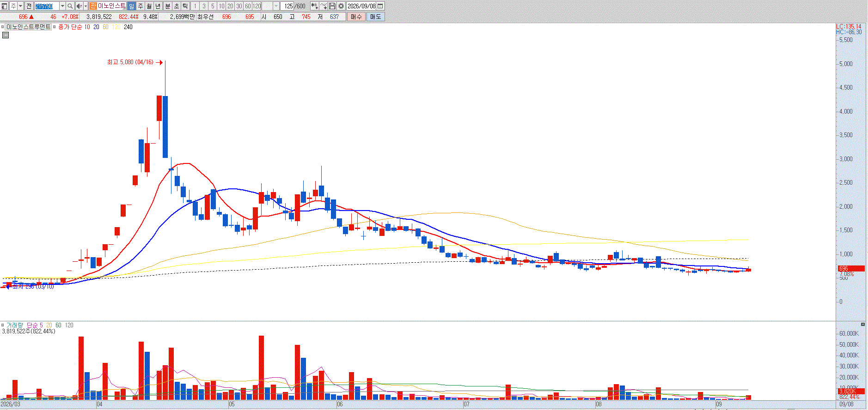This screenshot has width=868, height=410.
Task: Save chart with the floppy disk icon
Action: (x=332, y=6)
